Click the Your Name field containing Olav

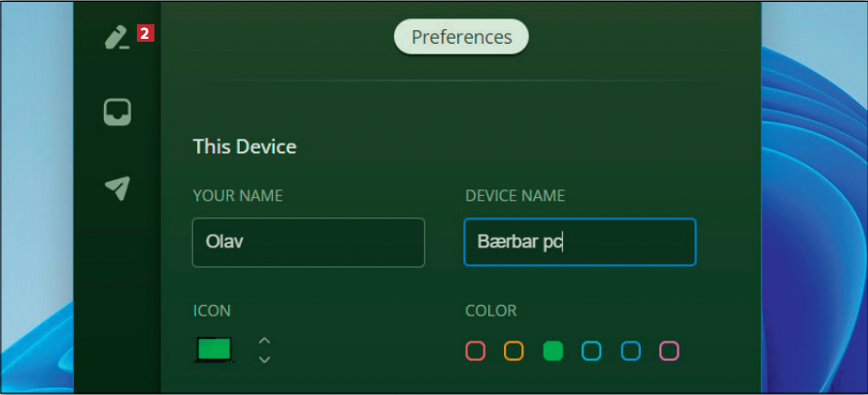pos(309,243)
